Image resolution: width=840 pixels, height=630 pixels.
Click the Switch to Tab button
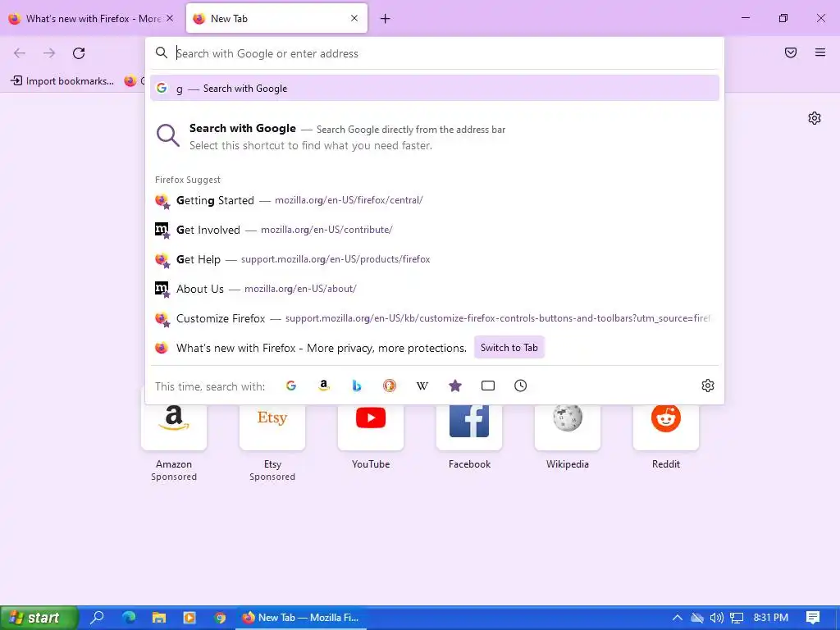pyautogui.click(x=509, y=348)
